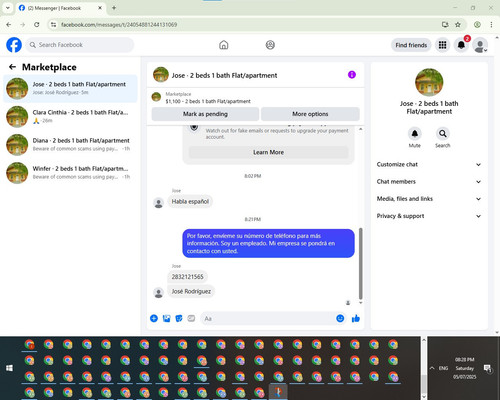500x400 pixels.
Task: Mute this conversation with bell icon
Action: 415,134
